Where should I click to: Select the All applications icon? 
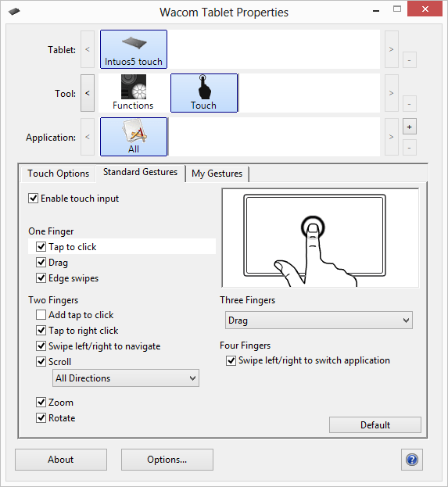click(134, 137)
